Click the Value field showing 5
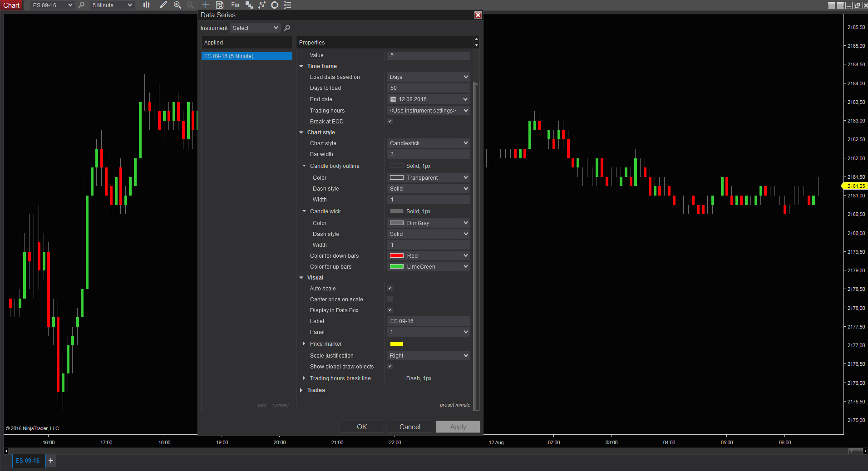This screenshot has height=471, width=868. pyautogui.click(x=429, y=55)
